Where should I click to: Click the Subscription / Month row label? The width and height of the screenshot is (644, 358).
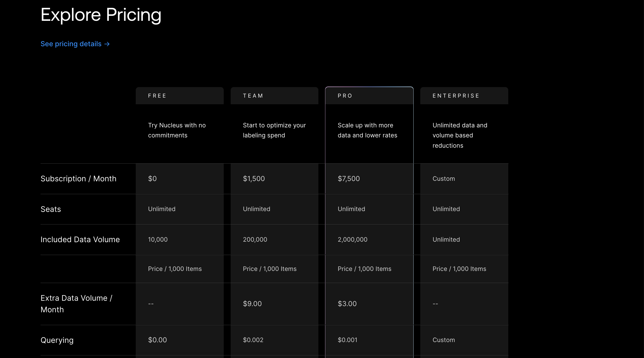tap(79, 178)
